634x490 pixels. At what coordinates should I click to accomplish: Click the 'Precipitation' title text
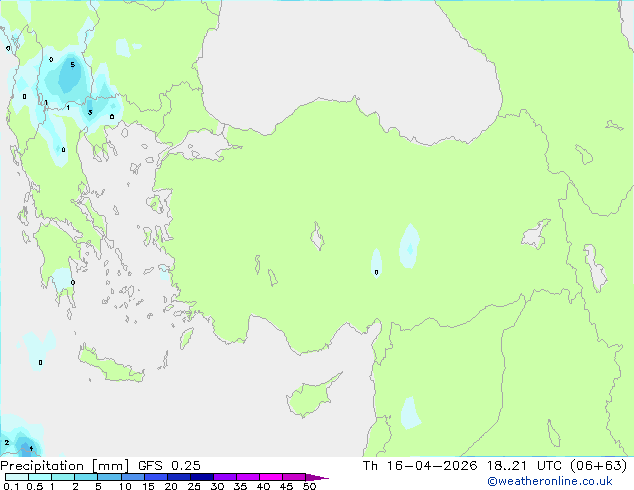(x=42, y=466)
